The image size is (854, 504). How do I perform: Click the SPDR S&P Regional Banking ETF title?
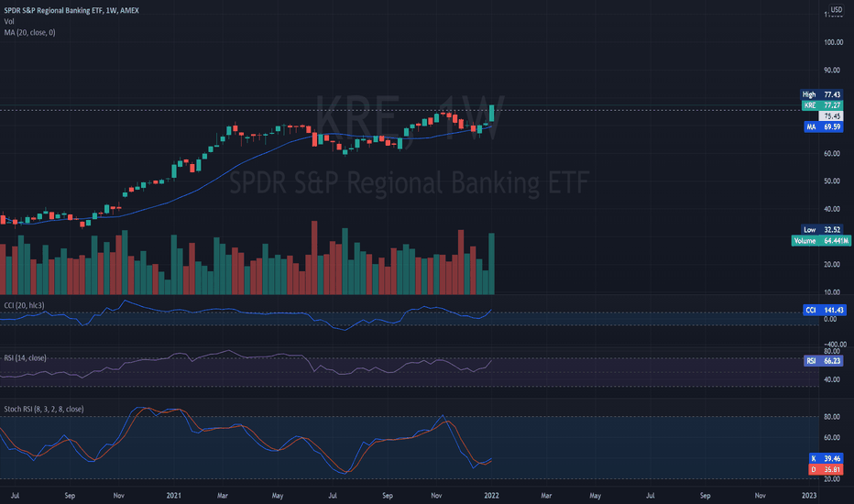[71, 10]
